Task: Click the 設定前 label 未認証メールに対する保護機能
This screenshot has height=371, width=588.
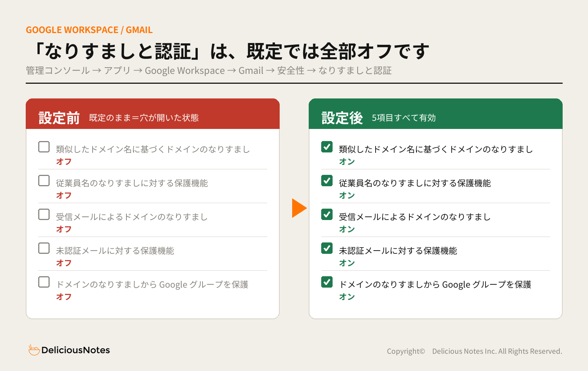Action: point(115,251)
